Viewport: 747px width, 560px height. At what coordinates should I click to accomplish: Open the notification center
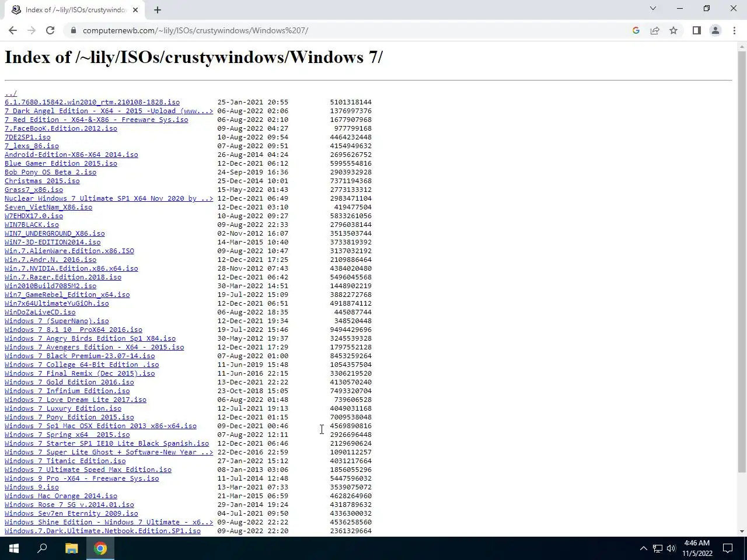pyautogui.click(x=728, y=548)
